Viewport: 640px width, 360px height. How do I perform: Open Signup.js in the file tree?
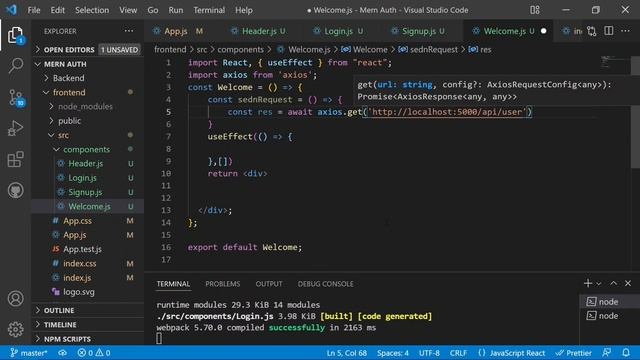click(87, 192)
